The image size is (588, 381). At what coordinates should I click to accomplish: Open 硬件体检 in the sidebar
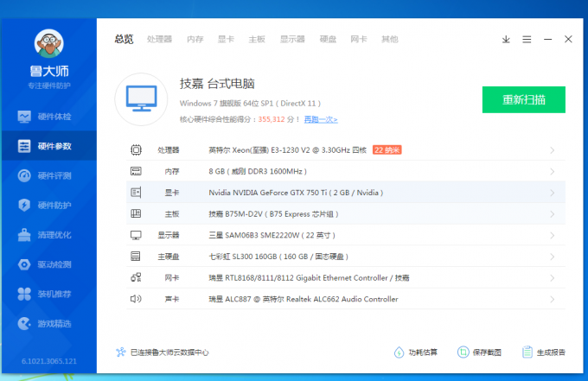48,117
